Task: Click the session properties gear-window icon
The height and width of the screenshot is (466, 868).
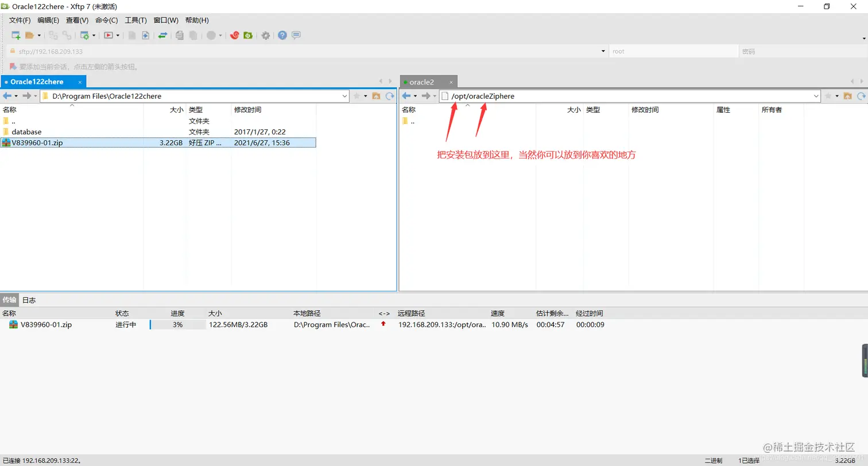Action: [84, 36]
